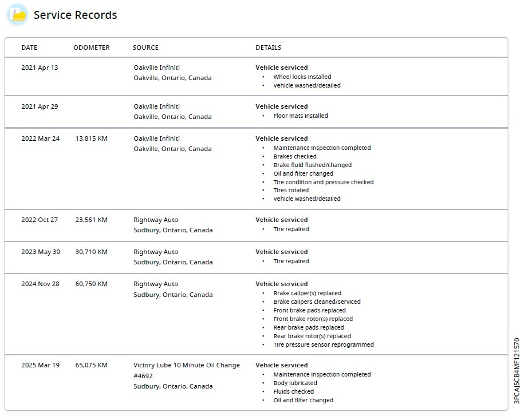Click Oakville Infiniti in the Apr 13 row

[x=156, y=68]
